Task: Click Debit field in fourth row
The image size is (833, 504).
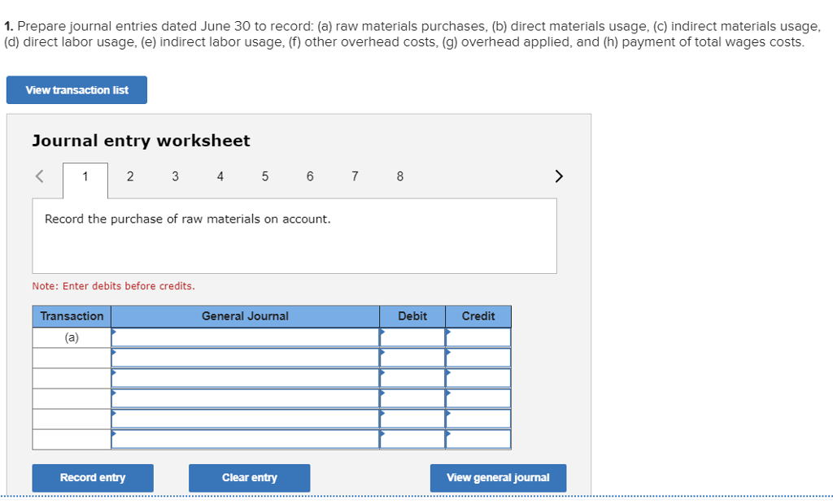Action: click(412, 399)
